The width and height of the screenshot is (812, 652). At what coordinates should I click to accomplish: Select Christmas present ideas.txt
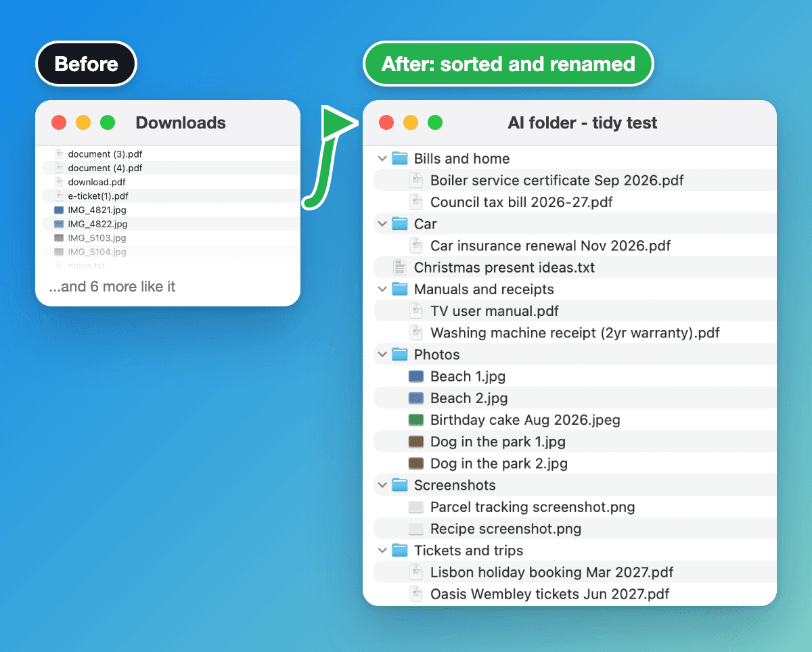tap(505, 268)
